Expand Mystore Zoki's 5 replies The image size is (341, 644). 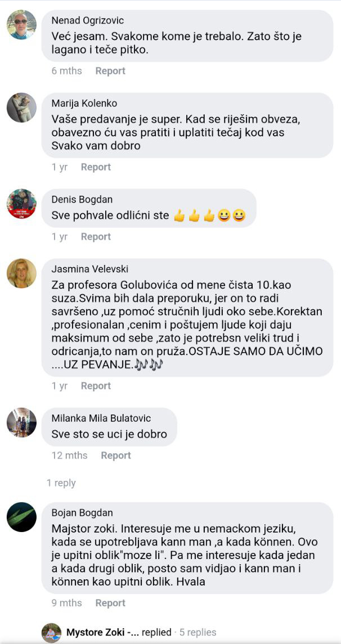[198, 632]
